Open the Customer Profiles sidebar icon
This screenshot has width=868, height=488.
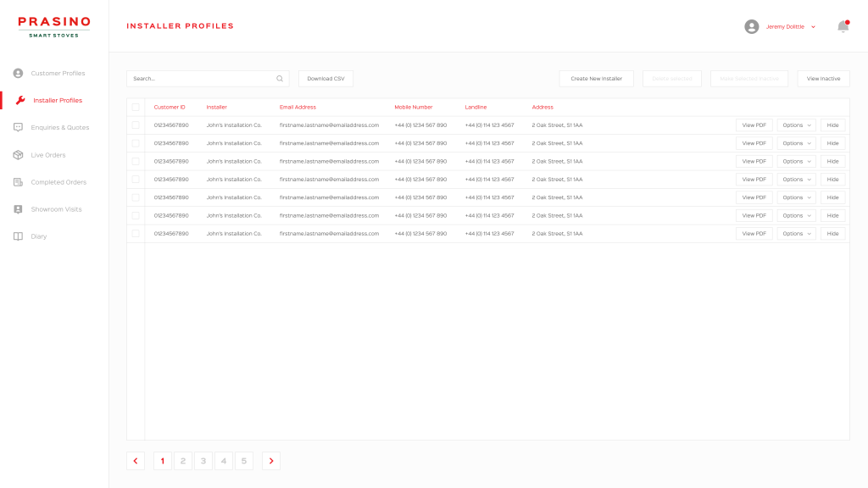[18, 73]
